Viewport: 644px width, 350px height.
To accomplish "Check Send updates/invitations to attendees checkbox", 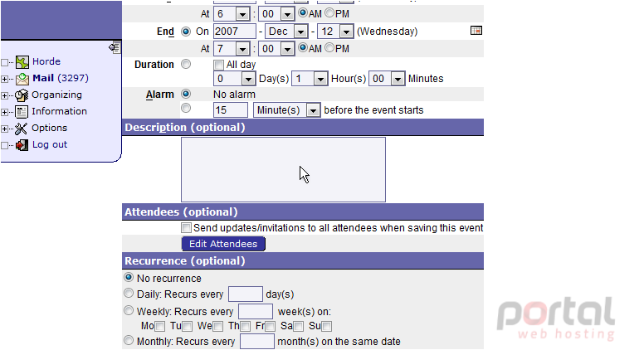I will click(186, 227).
